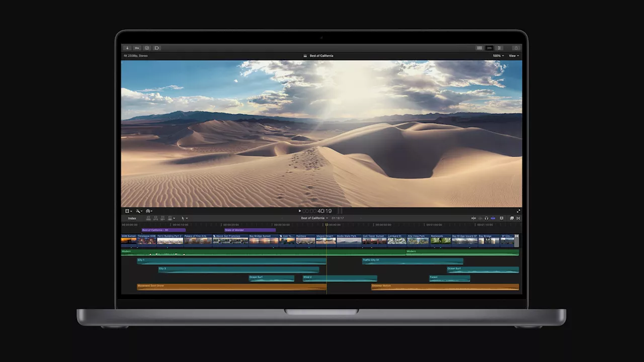Click the Overwrite clip edit button

click(170, 218)
